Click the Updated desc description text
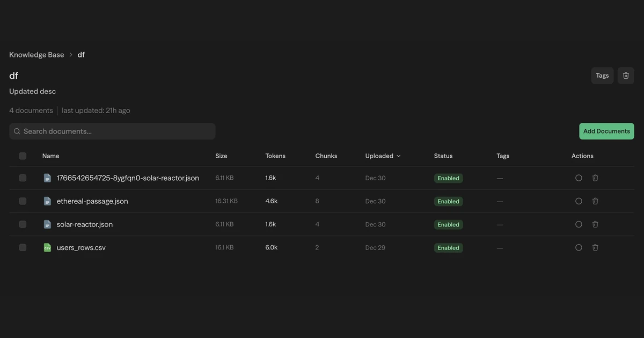This screenshot has width=644, height=338. pyautogui.click(x=33, y=91)
